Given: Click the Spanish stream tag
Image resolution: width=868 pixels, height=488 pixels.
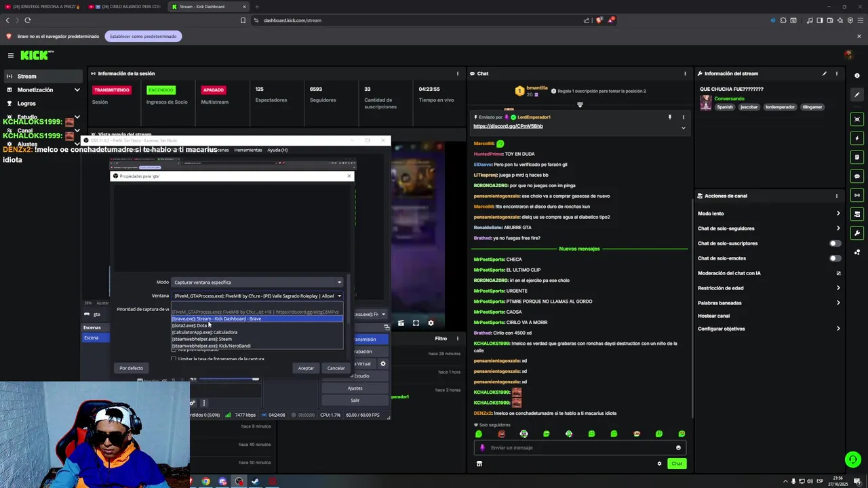Looking at the screenshot, I should click(725, 107).
